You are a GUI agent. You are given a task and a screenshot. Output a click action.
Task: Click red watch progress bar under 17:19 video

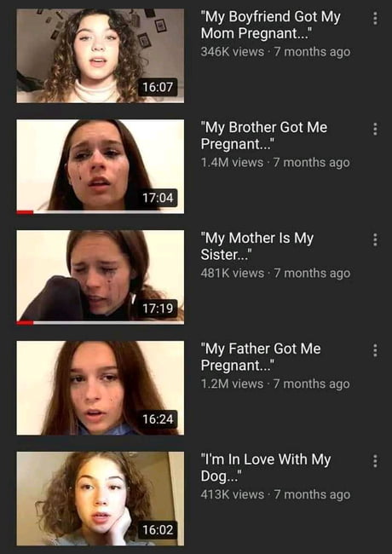coord(25,323)
